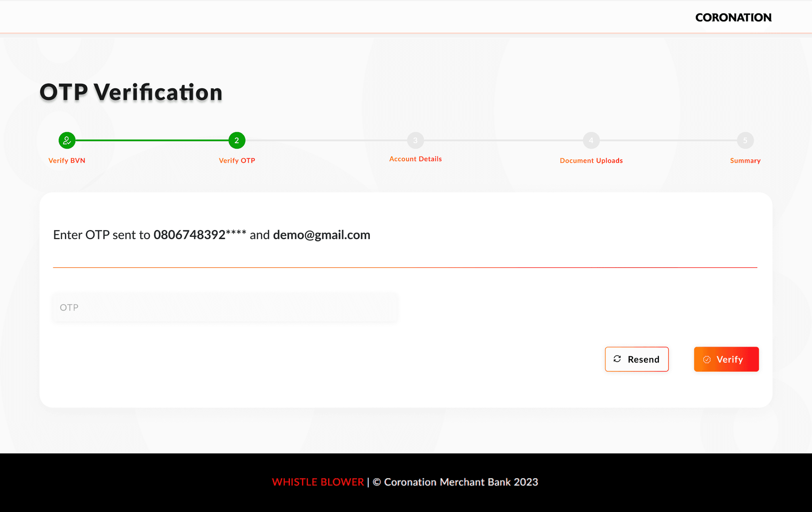Click the green progress line between steps
812x512 pixels.
[152, 140]
